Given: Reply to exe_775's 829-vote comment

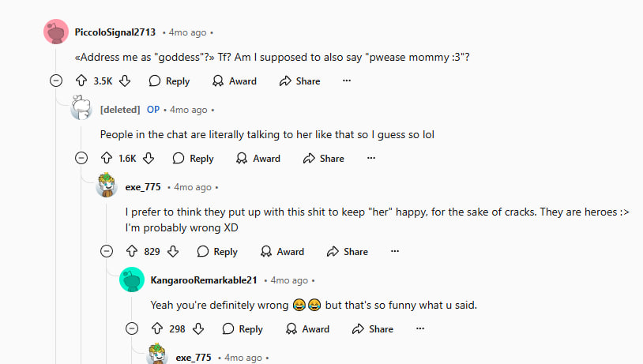Looking at the screenshot, I should point(217,251).
